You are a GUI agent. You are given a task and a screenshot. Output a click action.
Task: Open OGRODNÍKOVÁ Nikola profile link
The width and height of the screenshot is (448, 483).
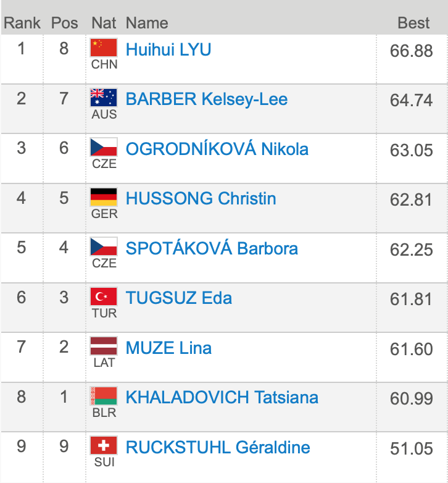pos(217,149)
